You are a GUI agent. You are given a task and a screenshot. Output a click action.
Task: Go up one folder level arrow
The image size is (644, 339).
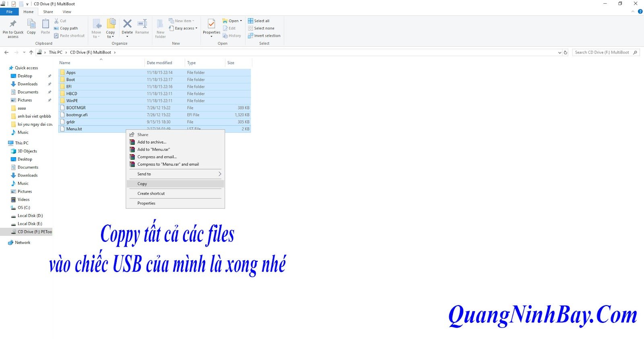[x=31, y=52]
